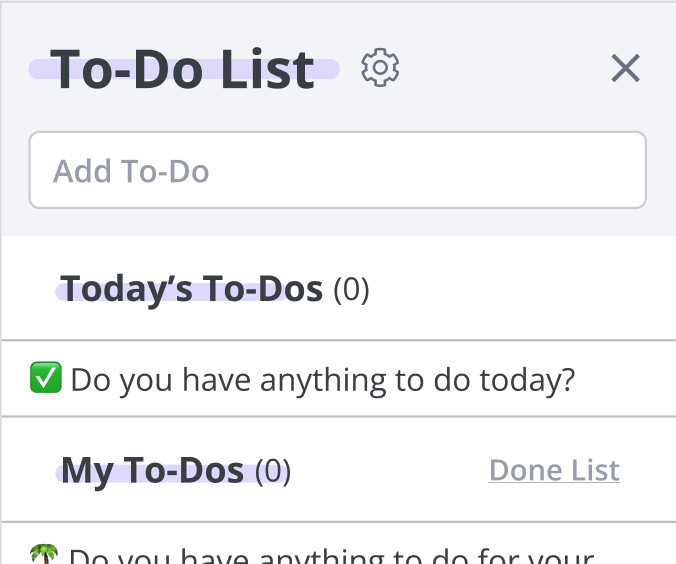Click the My To-Dos zero count
The height and width of the screenshot is (564, 676).
point(273,471)
